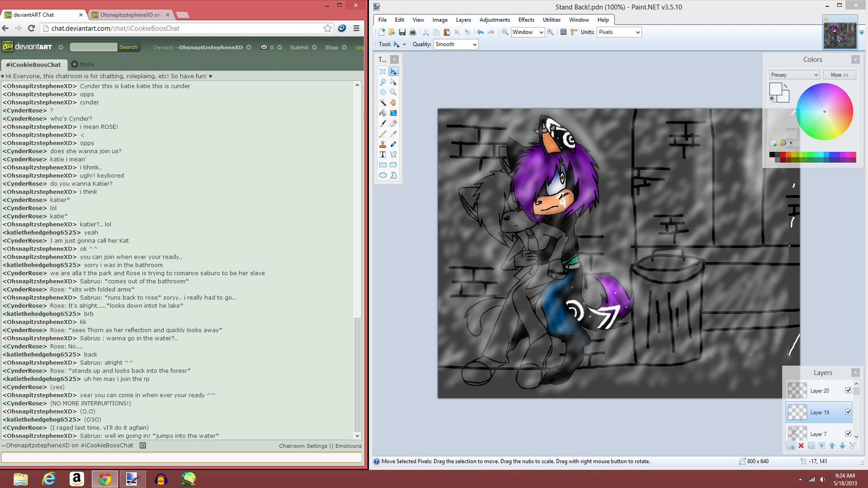The image size is (868, 488).
Task: Open the Image menu
Action: [x=440, y=20]
